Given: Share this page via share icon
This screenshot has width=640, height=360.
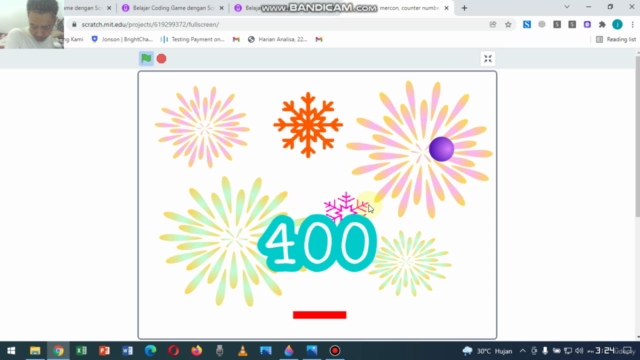Looking at the screenshot, I should point(493,24).
